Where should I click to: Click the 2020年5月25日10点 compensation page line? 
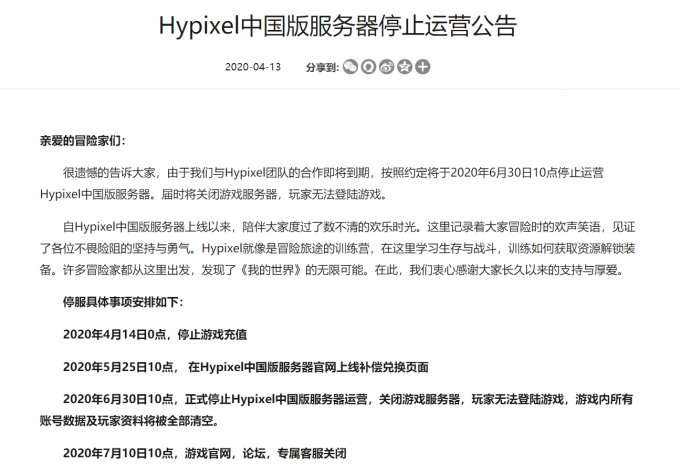coord(245,367)
